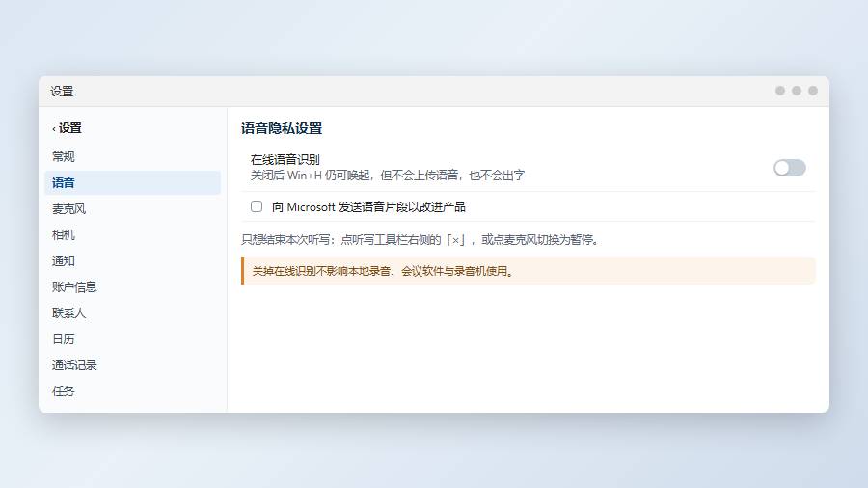Click the orange 关掉在线识别不影响本地录音 notice
Viewport: 868px width, 488px height.
[529, 271]
